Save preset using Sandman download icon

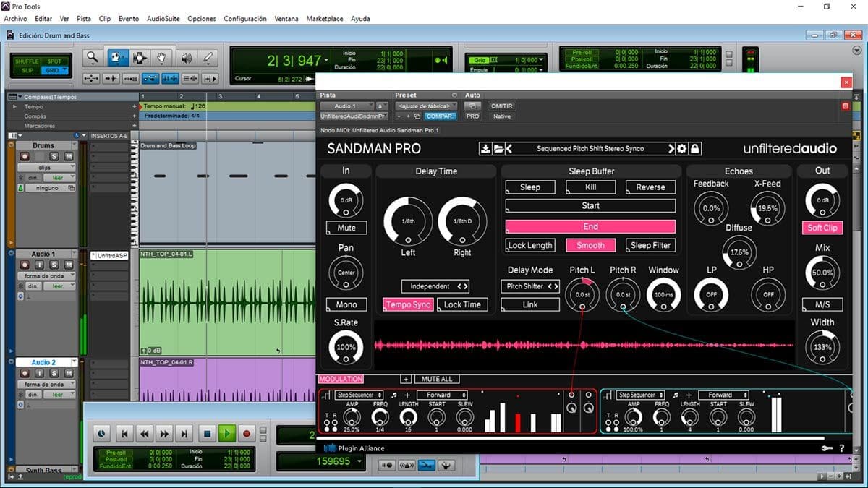485,149
